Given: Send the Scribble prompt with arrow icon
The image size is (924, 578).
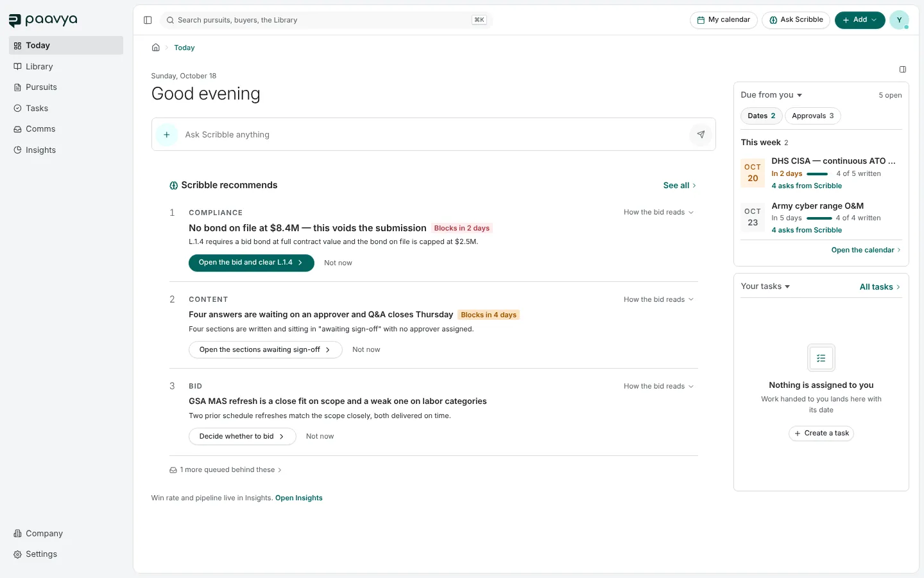Looking at the screenshot, I should tap(701, 135).
